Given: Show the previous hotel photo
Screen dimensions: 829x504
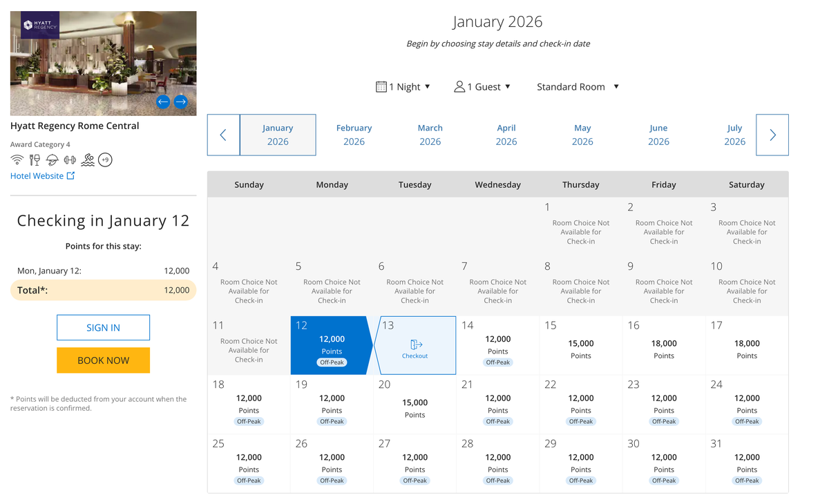Looking at the screenshot, I should [163, 101].
